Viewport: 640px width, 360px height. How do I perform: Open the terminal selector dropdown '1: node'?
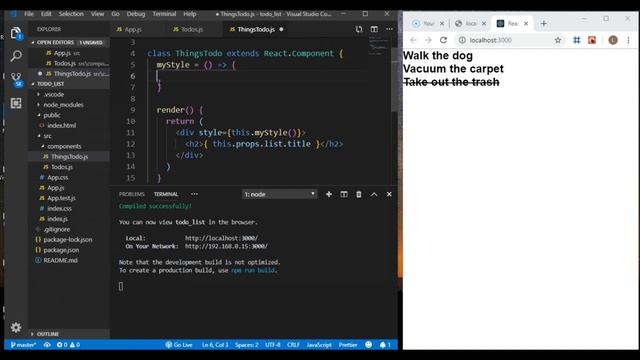point(280,194)
